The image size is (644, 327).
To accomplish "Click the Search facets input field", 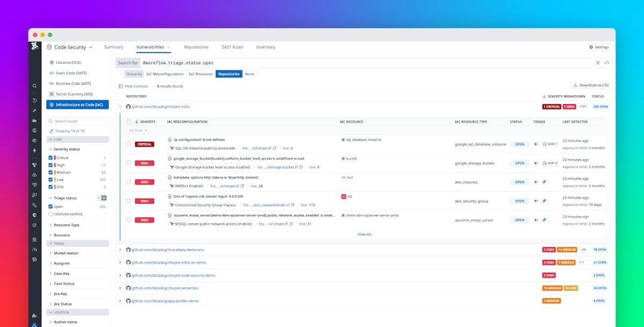I will point(77,120).
